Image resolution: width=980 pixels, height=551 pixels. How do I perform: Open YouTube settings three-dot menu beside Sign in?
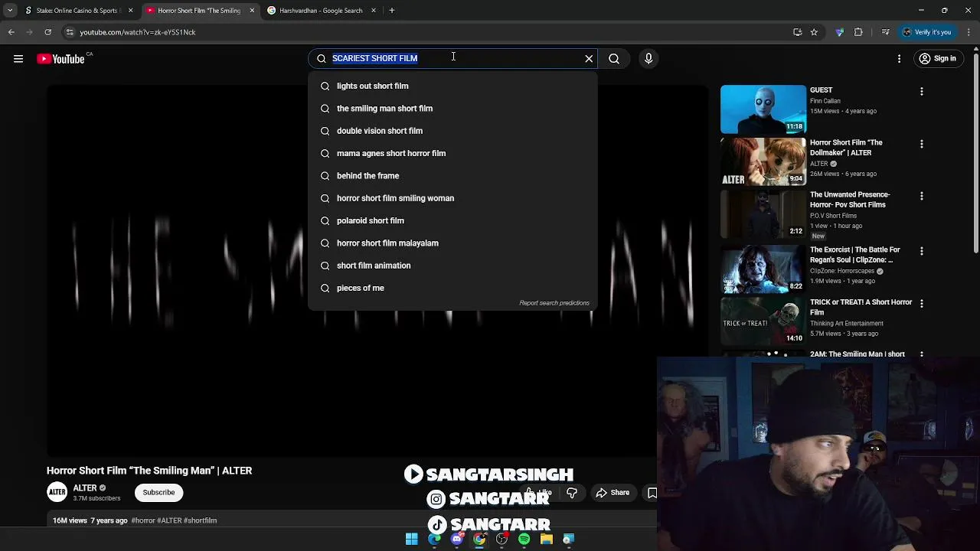pos(899,59)
